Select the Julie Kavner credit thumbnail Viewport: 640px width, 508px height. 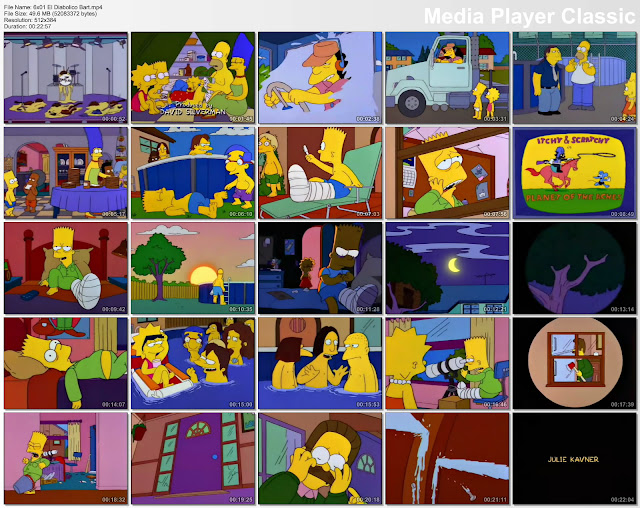[575, 458]
